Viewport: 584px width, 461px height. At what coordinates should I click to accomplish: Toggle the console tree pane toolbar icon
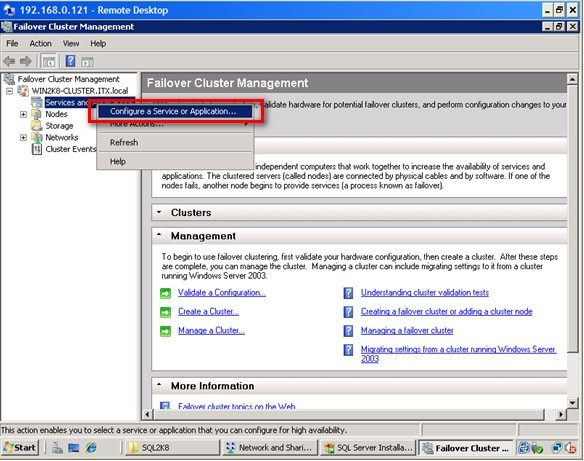tap(49, 61)
